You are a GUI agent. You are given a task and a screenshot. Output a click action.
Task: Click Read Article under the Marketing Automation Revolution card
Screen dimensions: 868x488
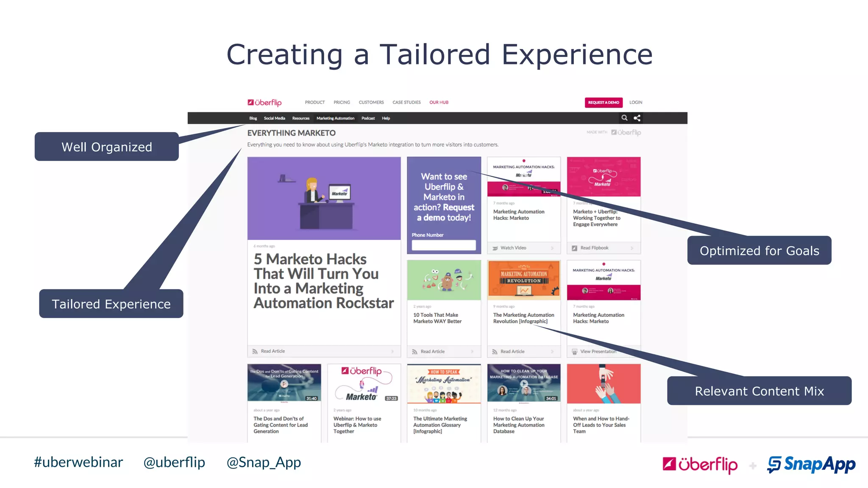tap(512, 352)
